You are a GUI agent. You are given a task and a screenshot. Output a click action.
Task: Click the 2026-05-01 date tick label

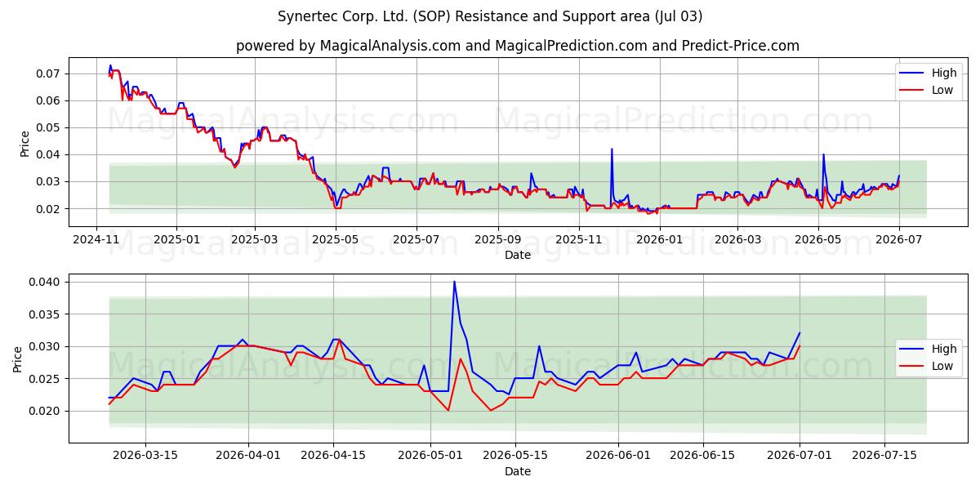pyautogui.click(x=430, y=456)
